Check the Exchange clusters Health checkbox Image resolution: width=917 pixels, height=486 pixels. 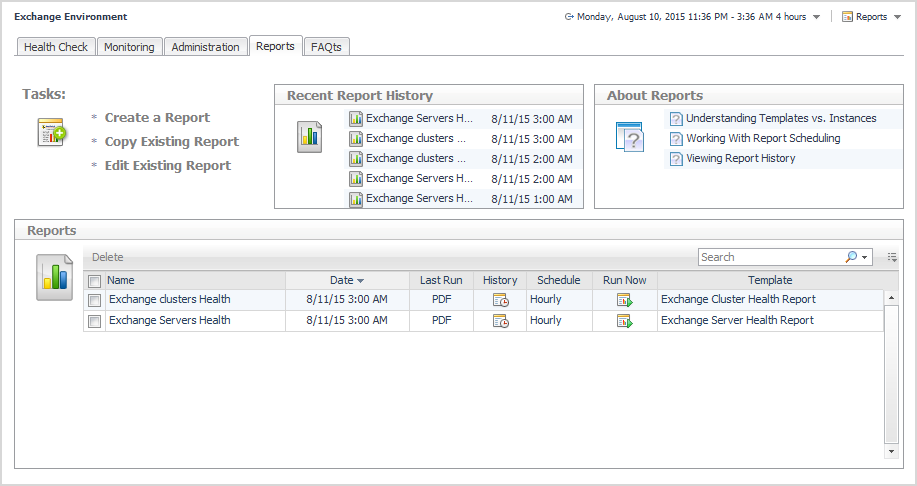(x=94, y=300)
